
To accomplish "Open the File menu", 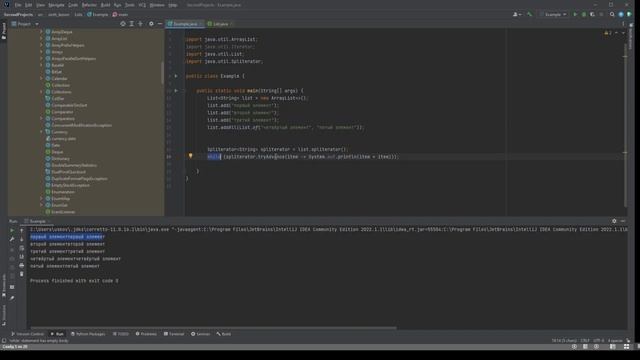I will (x=18, y=5).
